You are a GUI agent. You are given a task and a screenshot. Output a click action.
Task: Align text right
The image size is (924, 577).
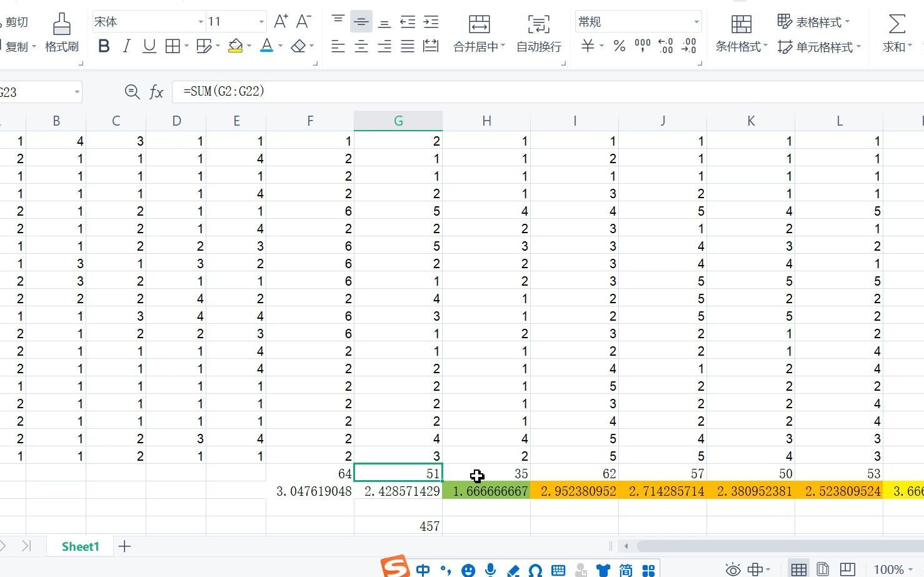tap(384, 46)
